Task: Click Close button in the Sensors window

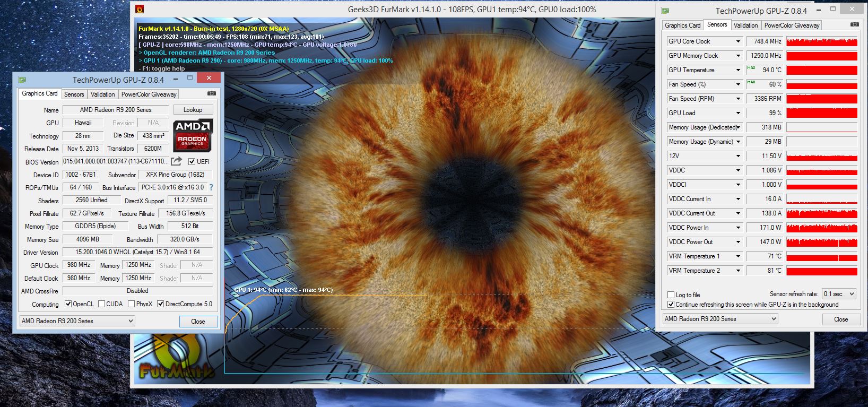Action: [841, 319]
